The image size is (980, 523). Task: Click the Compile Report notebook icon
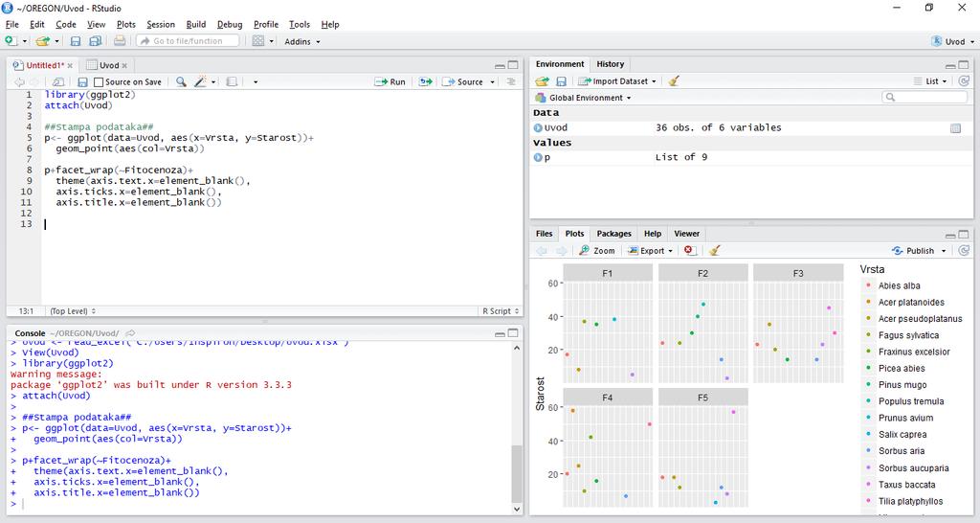232,82
